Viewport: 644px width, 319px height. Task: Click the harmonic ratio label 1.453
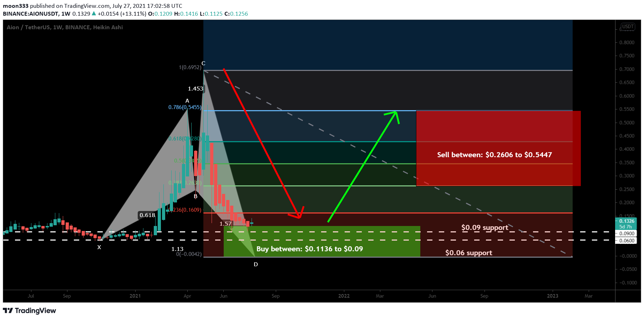click(196, 88)
